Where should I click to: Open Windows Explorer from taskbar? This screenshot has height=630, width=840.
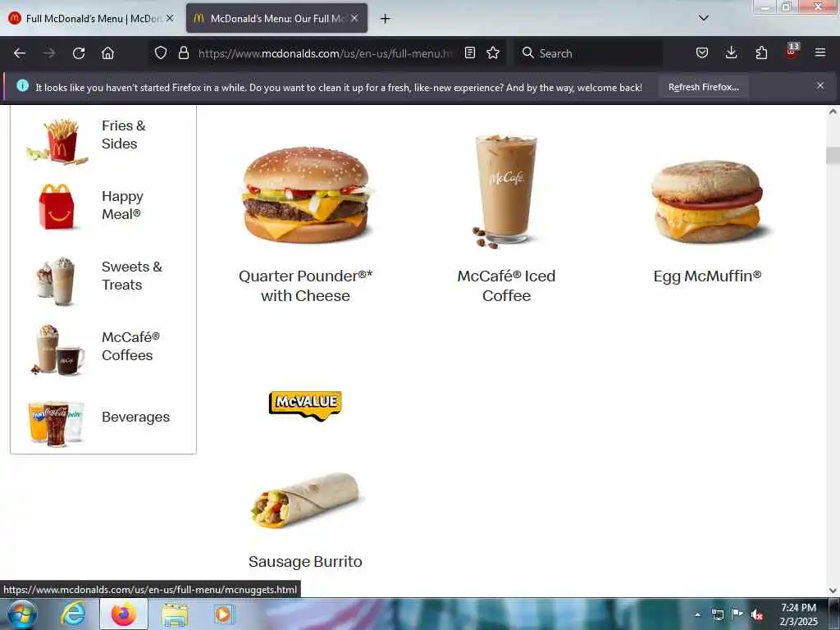pyautogui.click(x=176, y=615)
